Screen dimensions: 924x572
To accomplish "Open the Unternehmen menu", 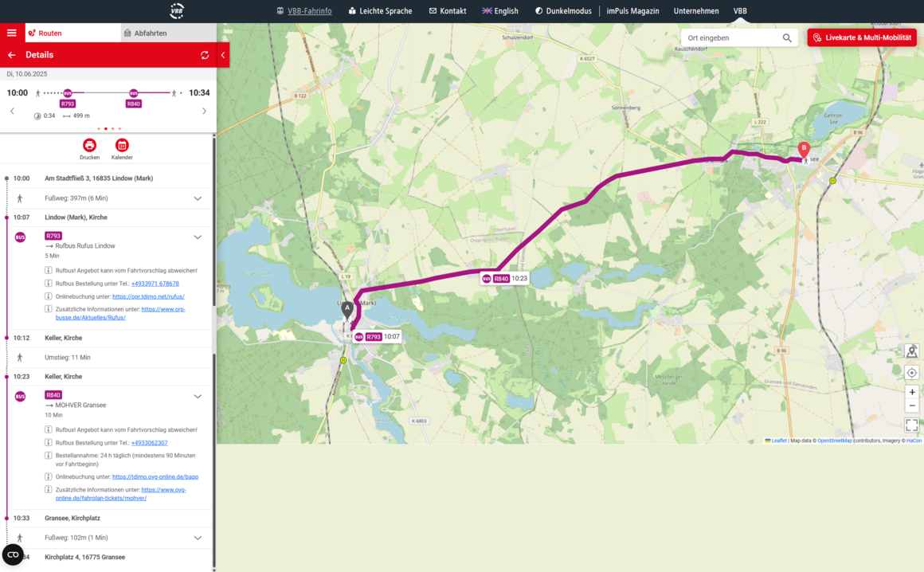I will pyautogui.click(x=696, y=10).
